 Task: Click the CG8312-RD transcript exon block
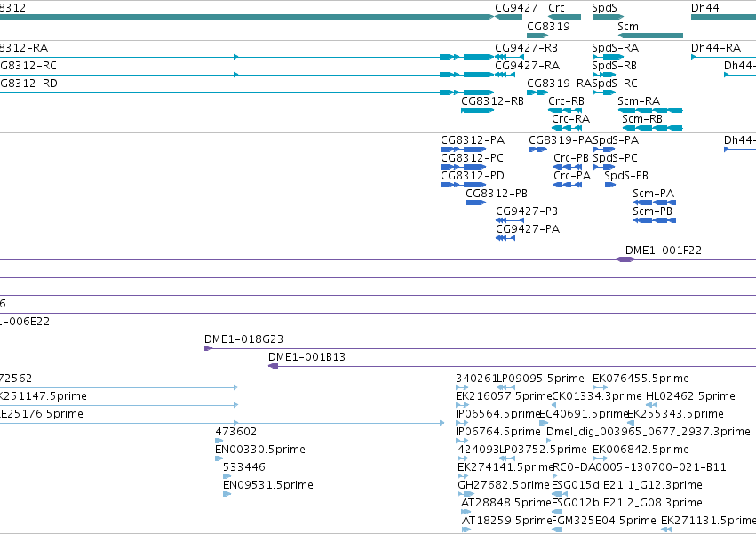tap(478, 92)
